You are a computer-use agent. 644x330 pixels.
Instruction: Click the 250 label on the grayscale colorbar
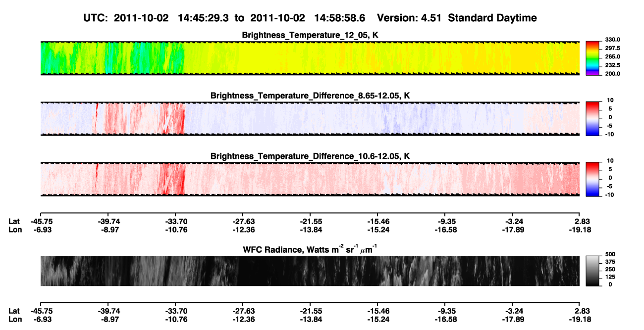(611, 269)
